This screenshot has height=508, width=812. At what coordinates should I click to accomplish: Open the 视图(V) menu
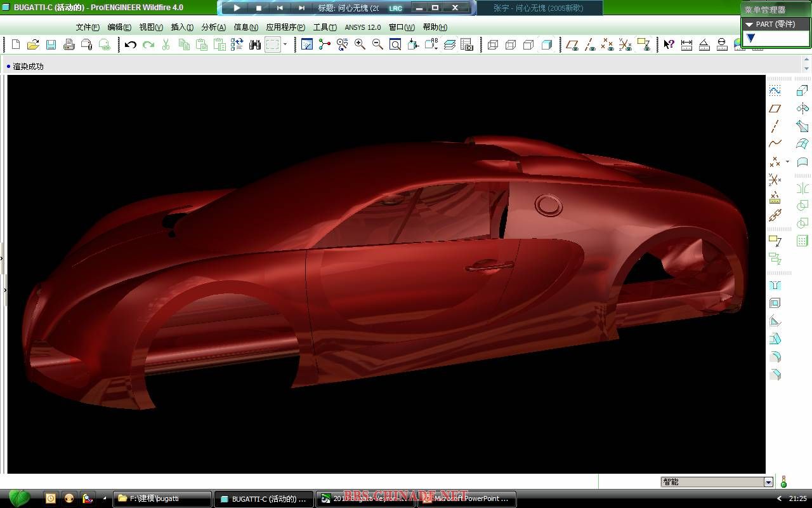(151, 27)
